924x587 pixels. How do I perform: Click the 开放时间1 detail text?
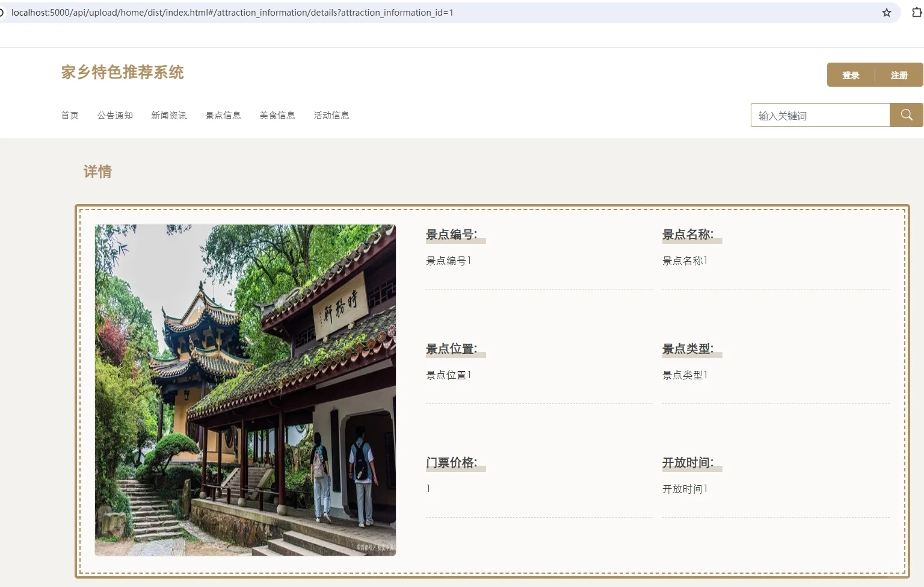pyautogui.click(x=685, y=489)
